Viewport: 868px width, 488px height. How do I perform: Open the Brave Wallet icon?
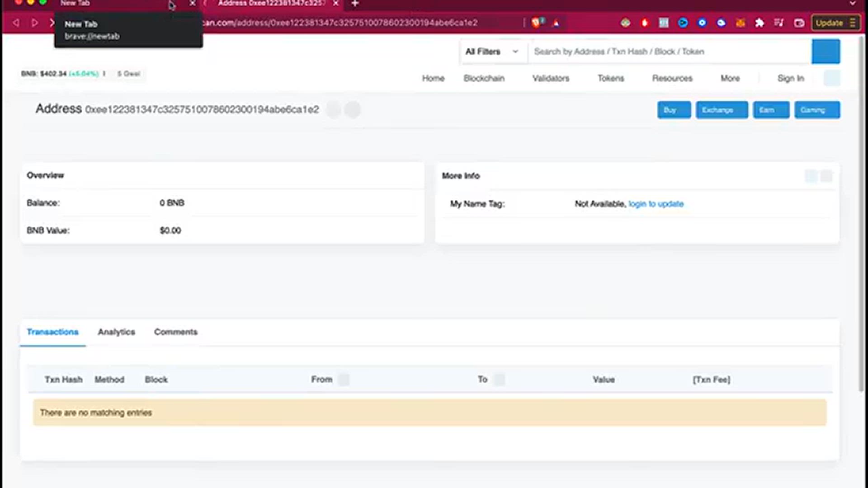[799, 23]
